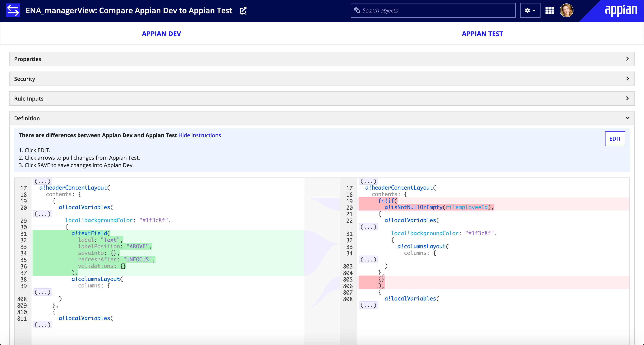Click a!localVariables( on Dev line 20
Image resolution: width=644 pixels, height=345 pixels.
pos(86,207)
